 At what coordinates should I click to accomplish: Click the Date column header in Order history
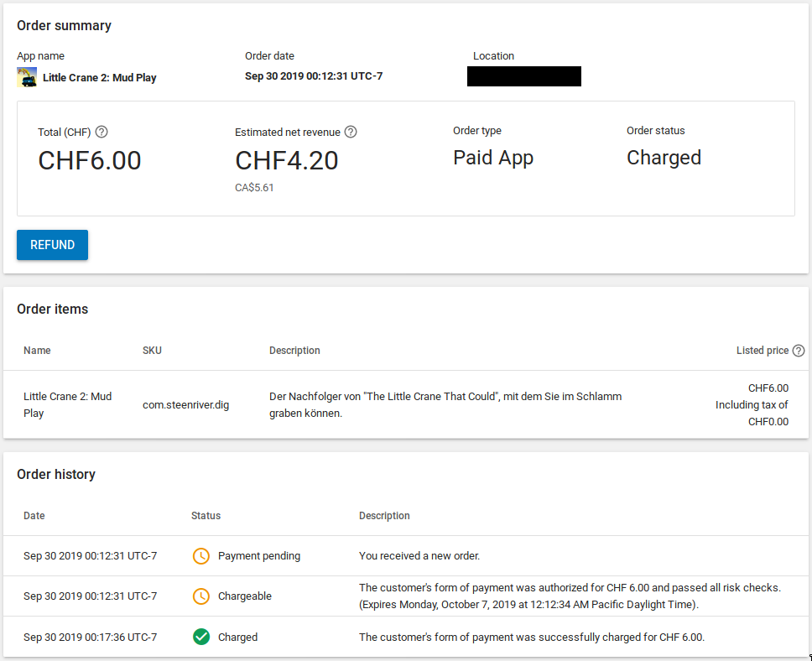[34, 516]
